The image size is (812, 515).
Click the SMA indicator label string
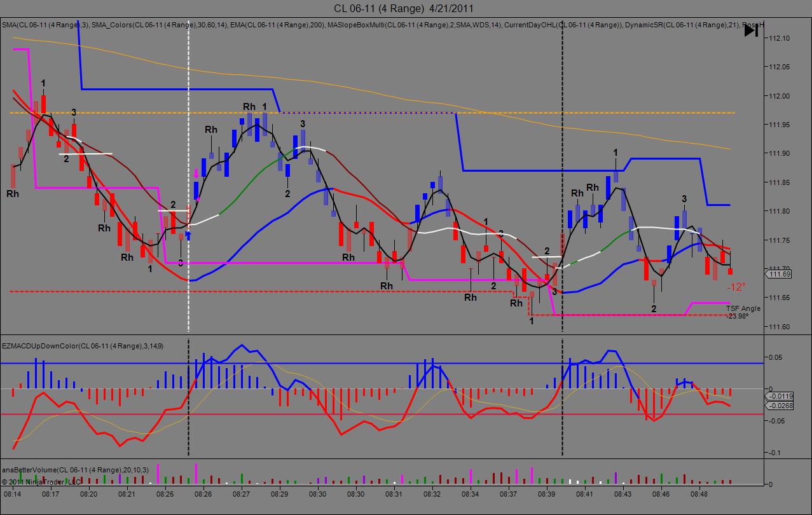pyautogui.click(x=383, y=25)
